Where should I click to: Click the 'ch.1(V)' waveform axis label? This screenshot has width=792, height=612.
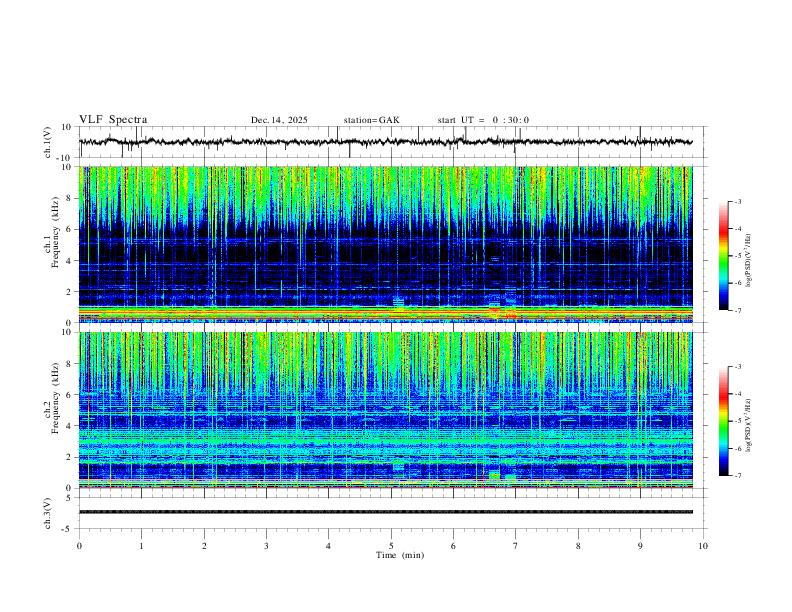[48, 142]
